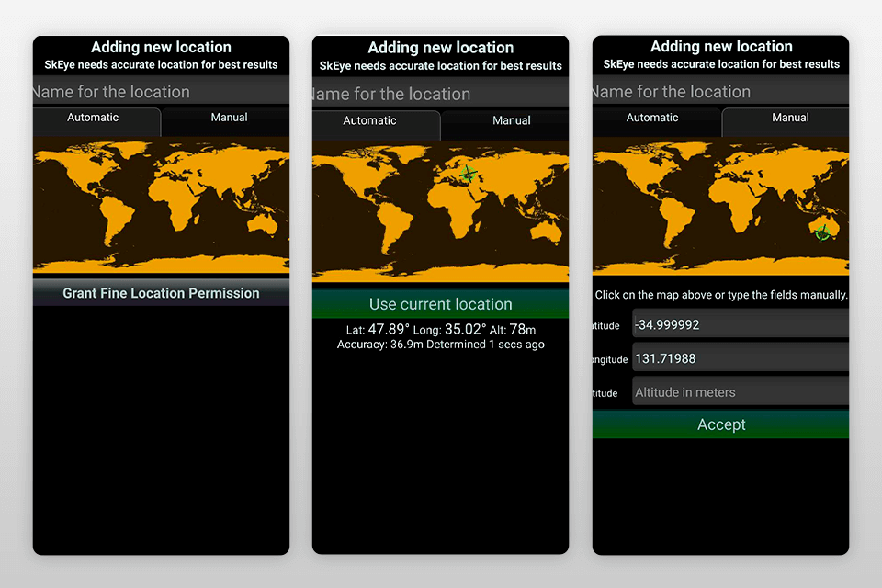Tap the green crosshair marker on Australia

822,232
